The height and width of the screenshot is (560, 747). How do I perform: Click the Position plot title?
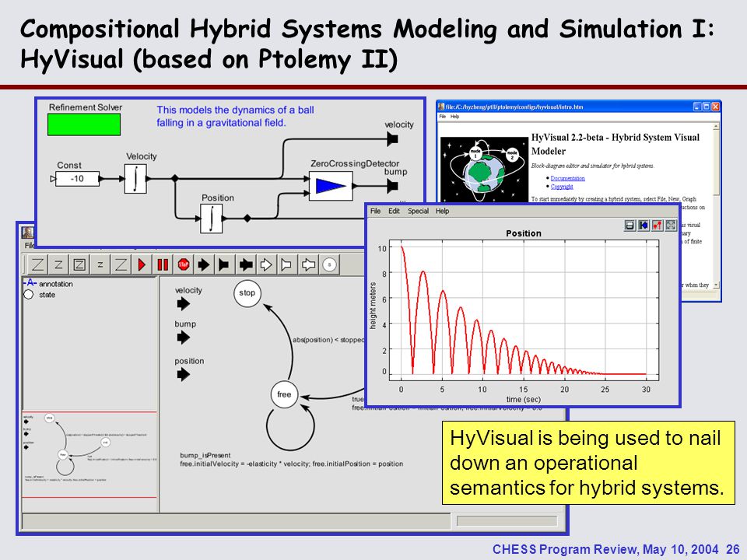tap(524, 233)
